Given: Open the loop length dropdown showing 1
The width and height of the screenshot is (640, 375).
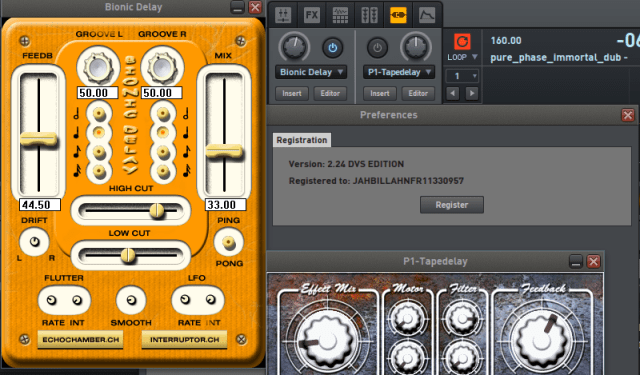Looking at the screenshot, I should pyautogui.click(x=462, y=76).
